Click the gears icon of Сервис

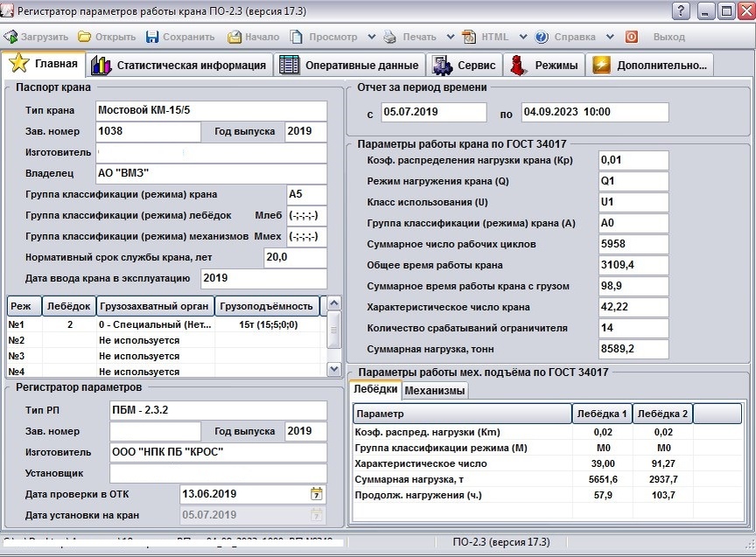[x=442, y=66]
